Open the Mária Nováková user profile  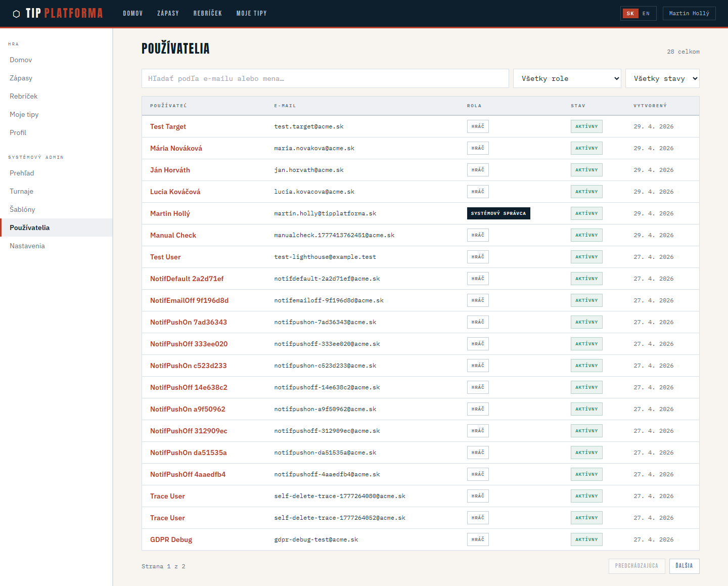(x=175, y=148)
